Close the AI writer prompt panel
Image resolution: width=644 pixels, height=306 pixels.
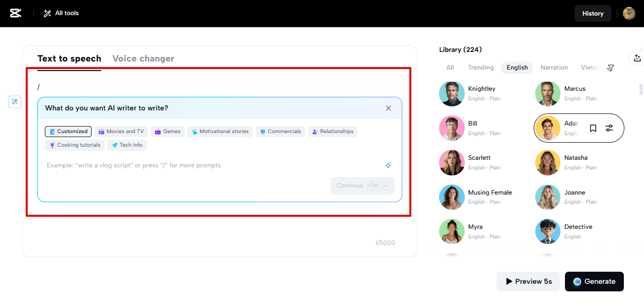pyautogui.click(x=388, y=108)
